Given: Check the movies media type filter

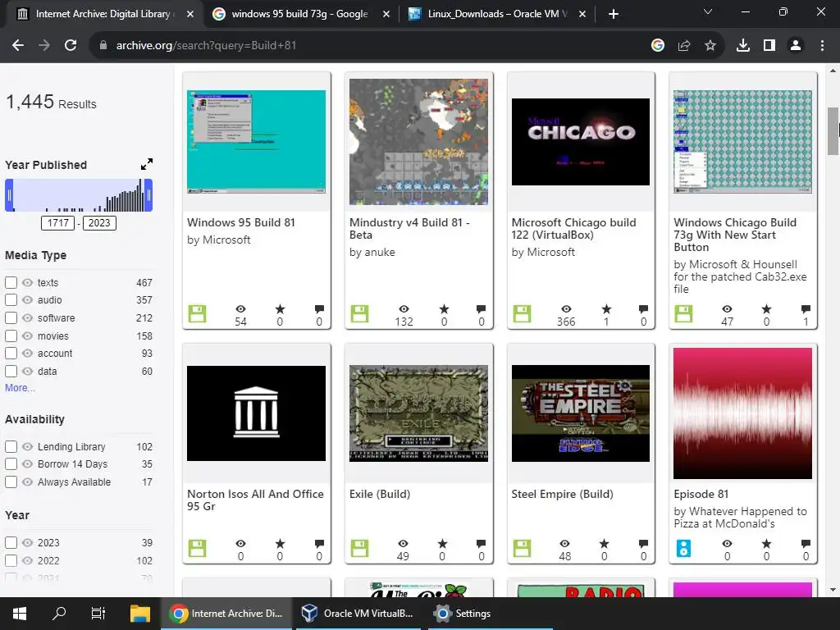Looking at the screenshot, I should (11, 336).
